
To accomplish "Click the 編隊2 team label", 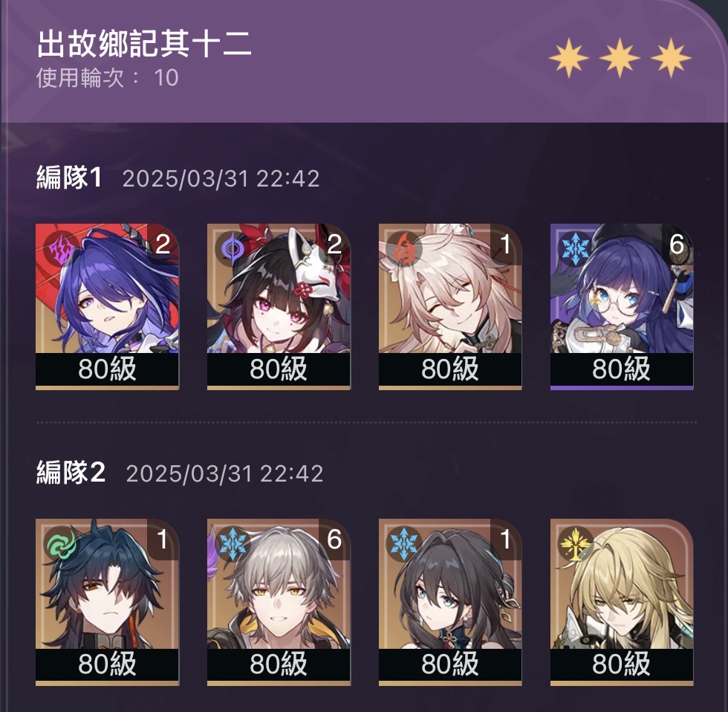I will click(x=71, y=473).
